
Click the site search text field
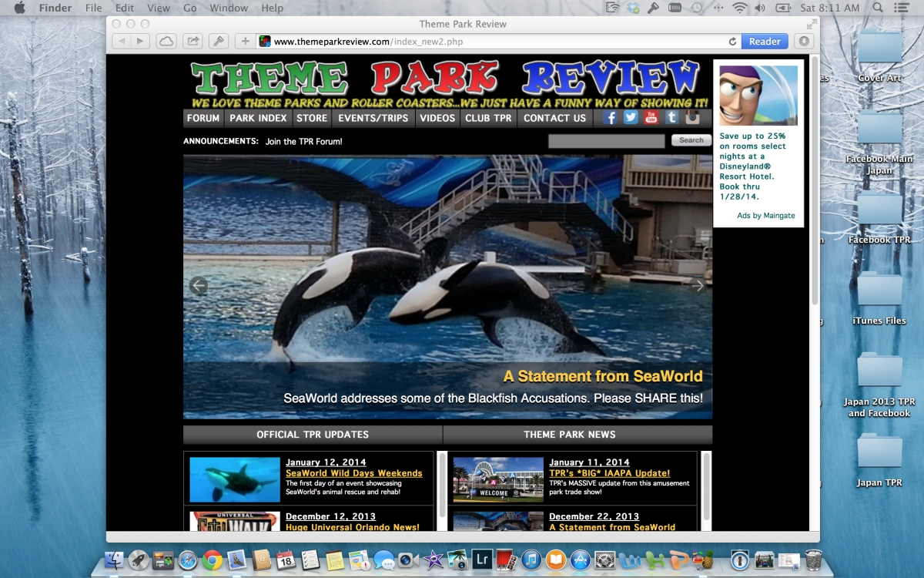(606, 141)
